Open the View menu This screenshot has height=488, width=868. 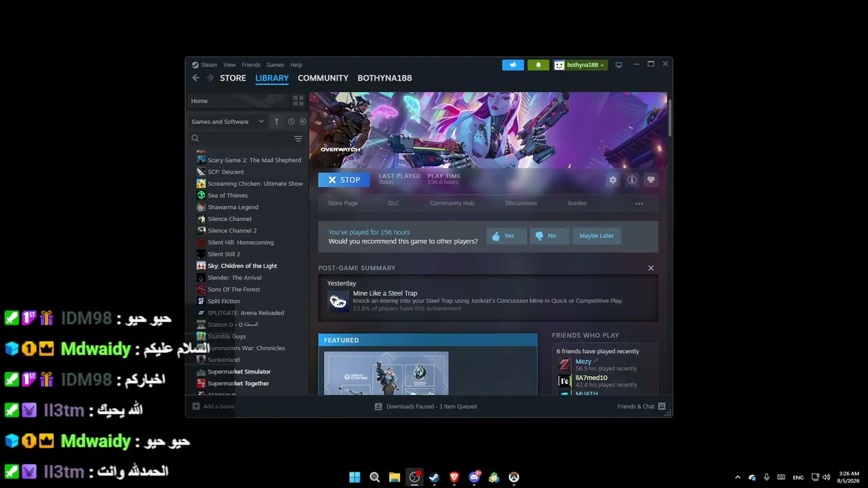230,65
